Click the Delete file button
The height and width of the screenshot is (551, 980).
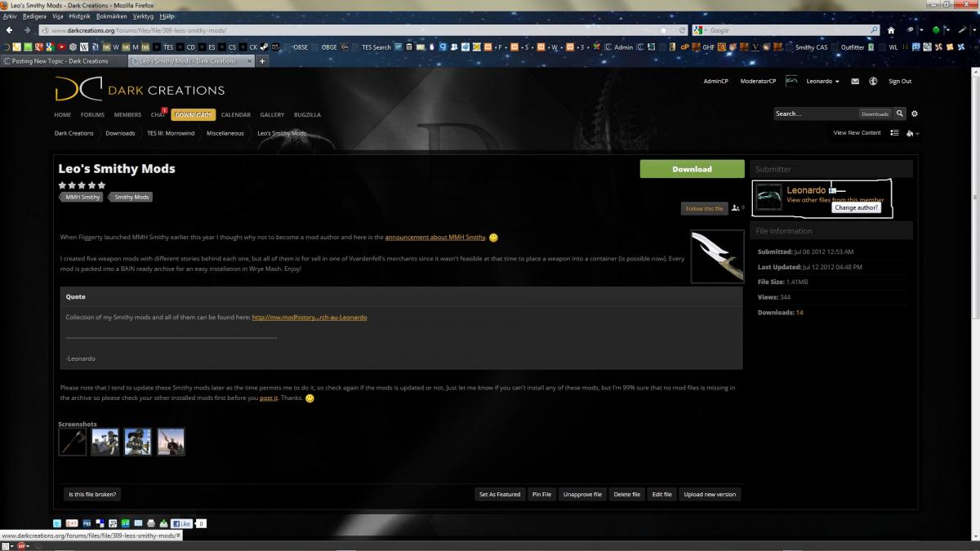(626, 494)
